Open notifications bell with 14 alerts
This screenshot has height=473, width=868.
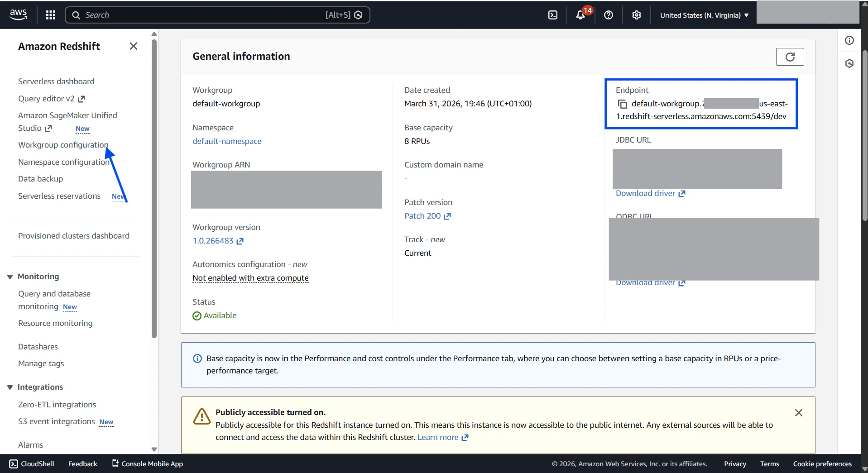(581, 15)
